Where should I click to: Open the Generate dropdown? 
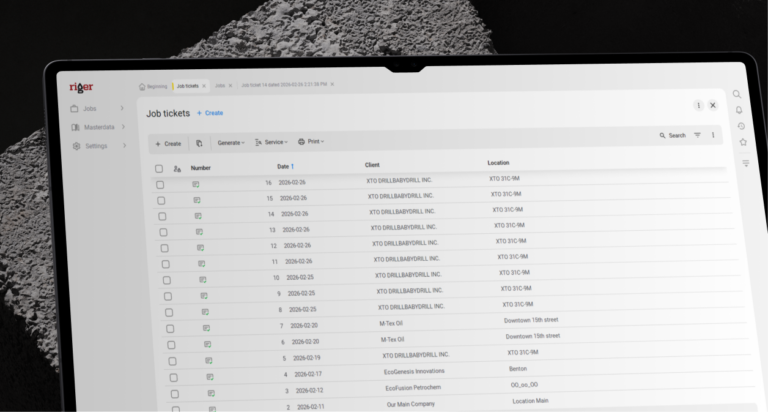pyautogui.click(x=231, y=143)
